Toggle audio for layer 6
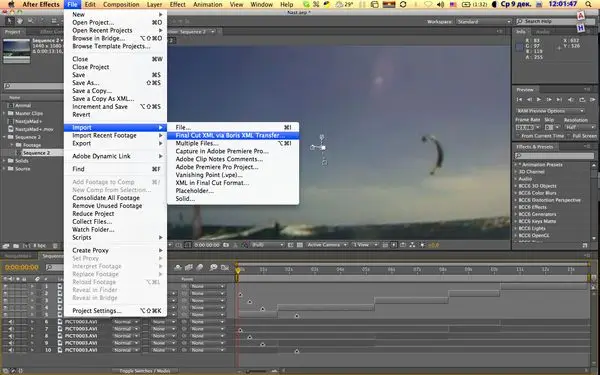This screenshot has height=375, width=600. point(11,322)
